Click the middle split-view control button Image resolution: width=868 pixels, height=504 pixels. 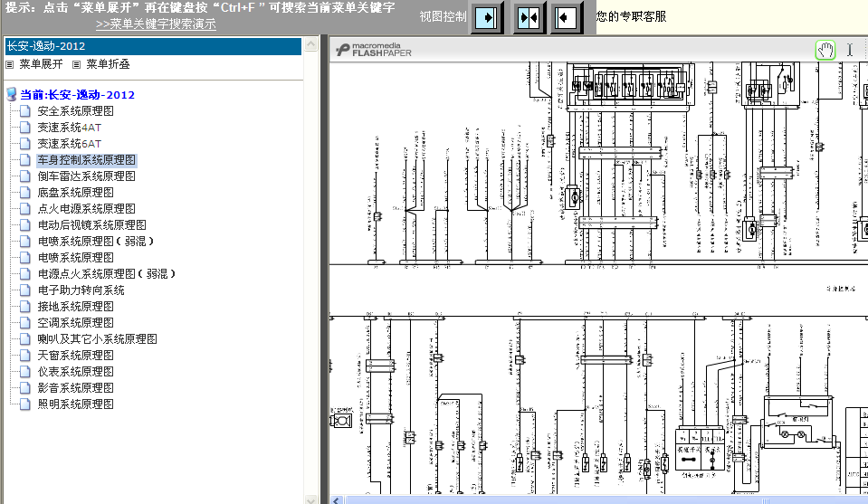pyautogui.click(x=529, y=17)
